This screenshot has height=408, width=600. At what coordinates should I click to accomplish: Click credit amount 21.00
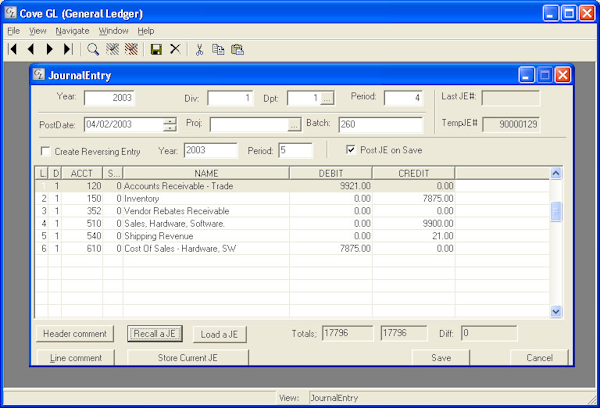tap(443, 236)
